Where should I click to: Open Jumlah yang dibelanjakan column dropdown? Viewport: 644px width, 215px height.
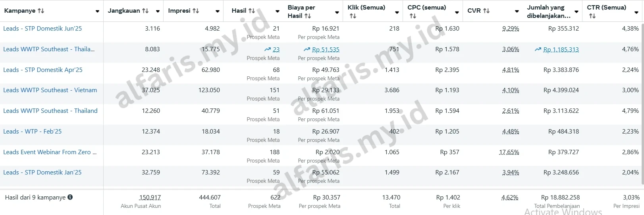577,12
